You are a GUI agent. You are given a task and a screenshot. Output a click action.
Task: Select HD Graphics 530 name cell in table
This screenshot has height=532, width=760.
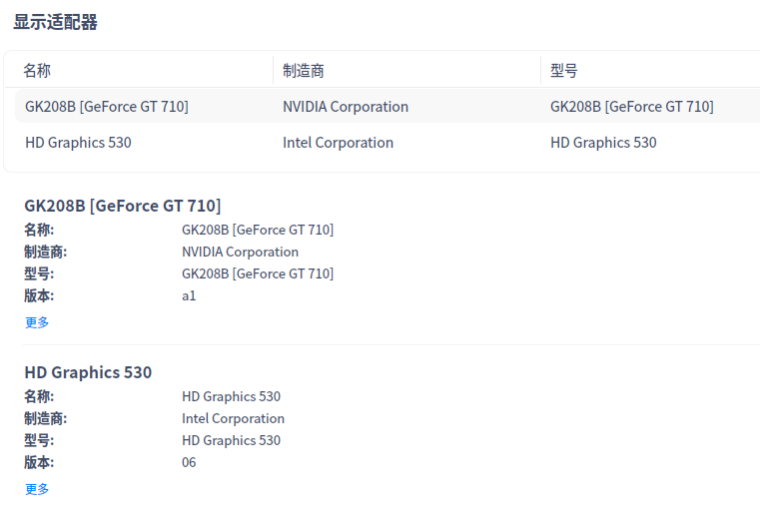(x=78, y=143)
